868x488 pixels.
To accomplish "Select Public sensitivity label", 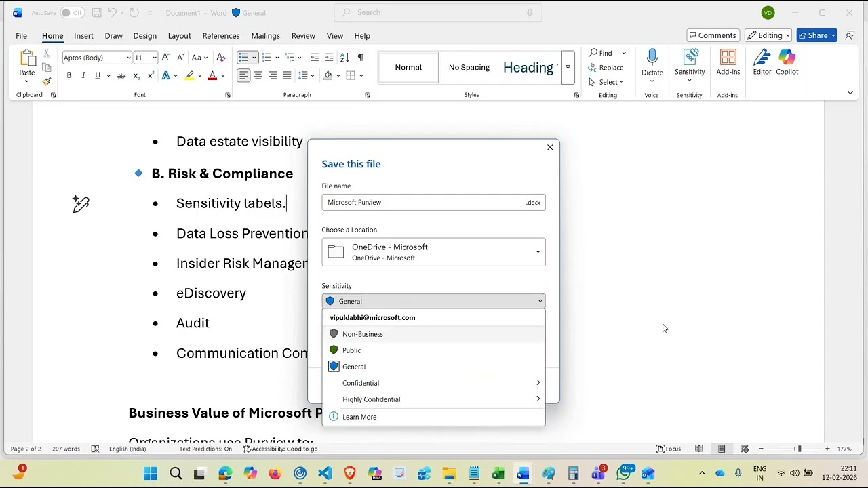I will (x=433, y=350).
